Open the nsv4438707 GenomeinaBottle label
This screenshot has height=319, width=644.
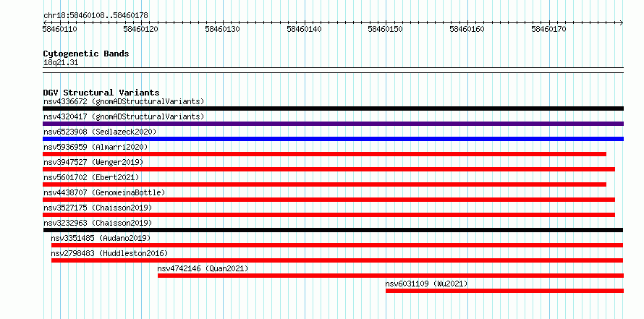tap(104, 192)
